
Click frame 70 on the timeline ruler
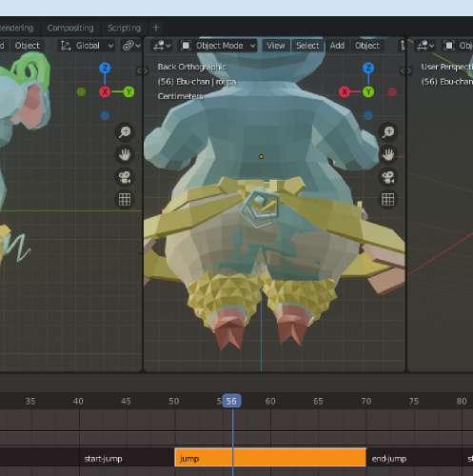pos(366,401)
